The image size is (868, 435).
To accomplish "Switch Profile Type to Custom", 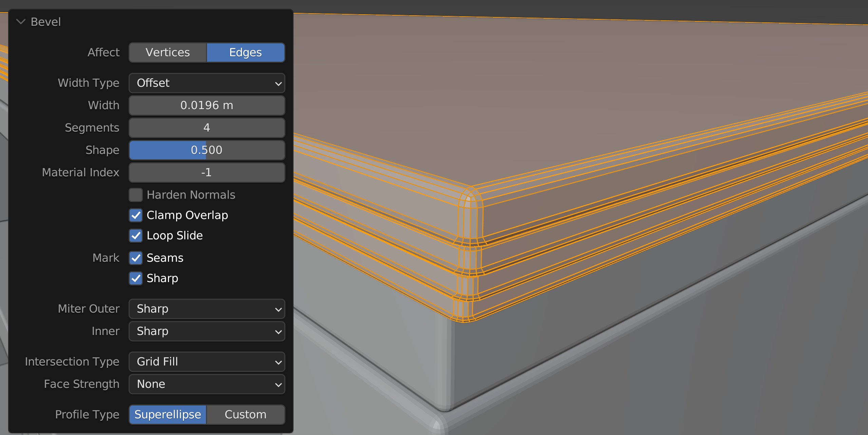I will tap(246, 414).
